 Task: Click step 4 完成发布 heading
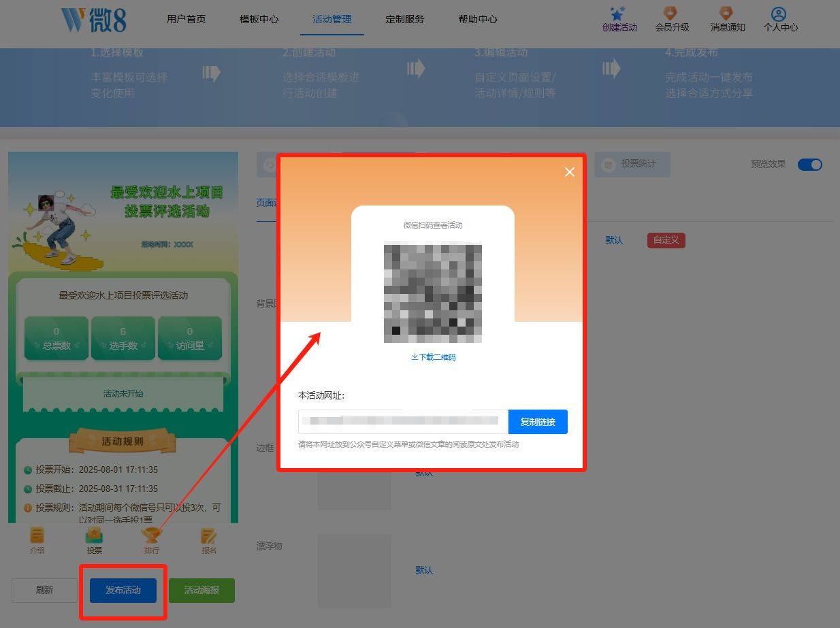692,52
